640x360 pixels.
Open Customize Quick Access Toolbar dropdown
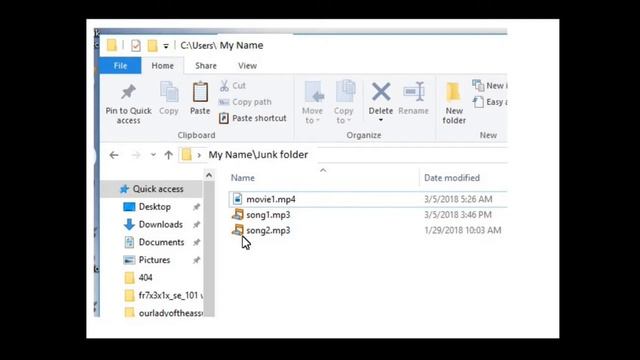tap(166, 46)
